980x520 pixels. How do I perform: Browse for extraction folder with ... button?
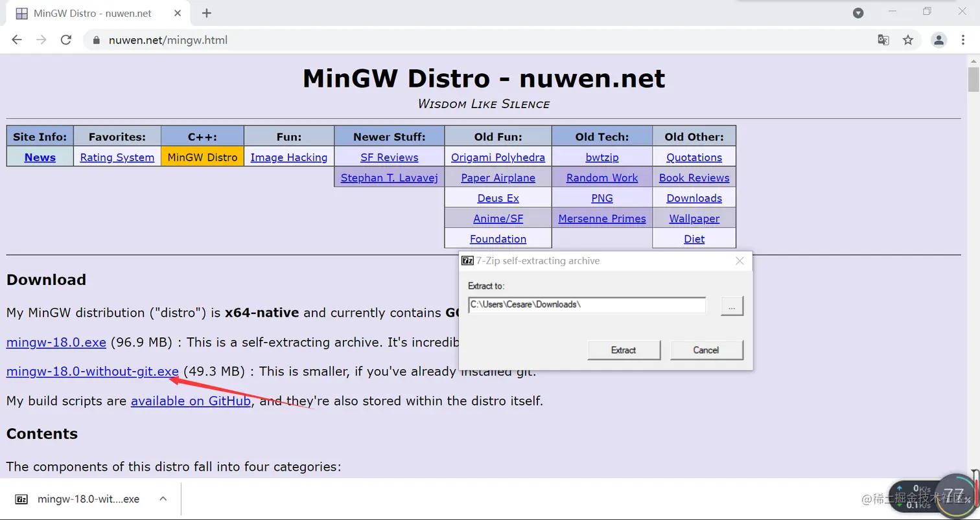point(732,306)
